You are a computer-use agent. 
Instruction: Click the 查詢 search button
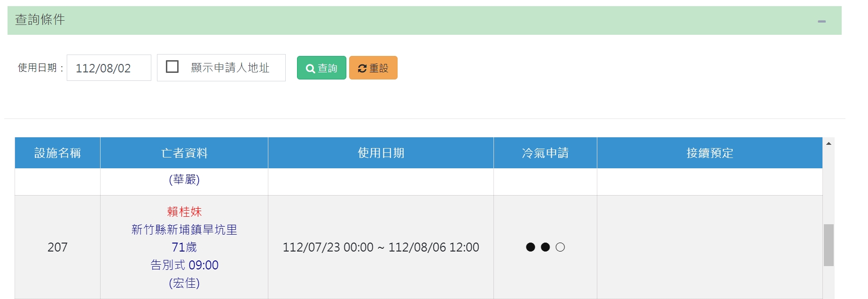[321, 68]
